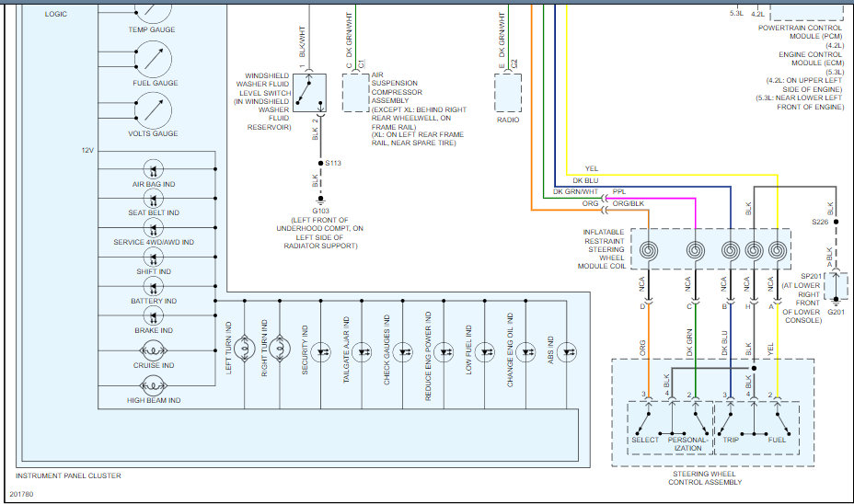Select the ABS indicator LED symbol
Viewport: 854px width, 504px height.
click(567, 352)
